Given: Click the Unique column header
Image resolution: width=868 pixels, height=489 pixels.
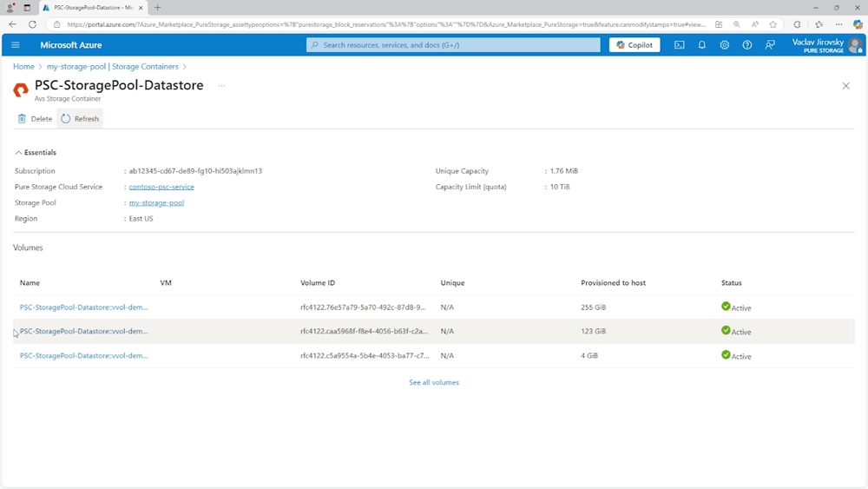Looking at the screenshot, I should [452, 282].
